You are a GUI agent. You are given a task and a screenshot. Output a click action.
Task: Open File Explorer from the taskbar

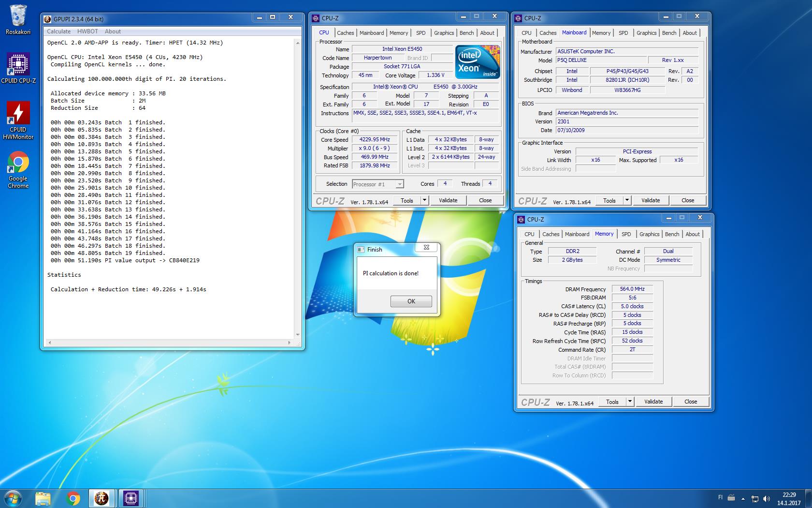[43, 498]
